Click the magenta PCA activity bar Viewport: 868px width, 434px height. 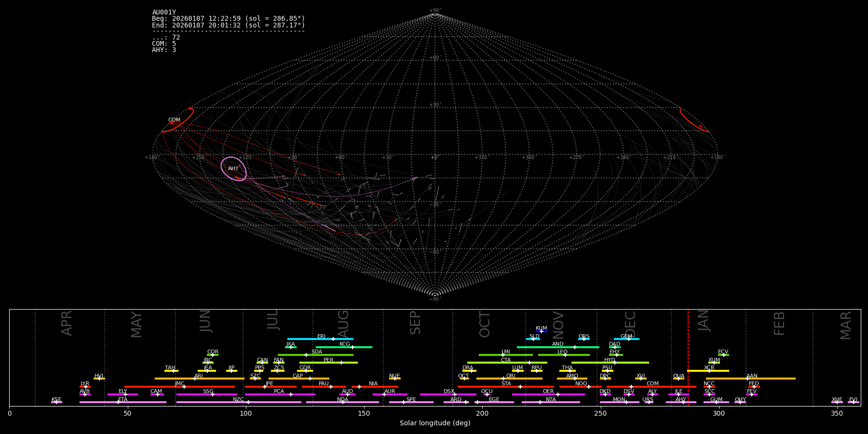pyautogui.click(x=280, y=394)
